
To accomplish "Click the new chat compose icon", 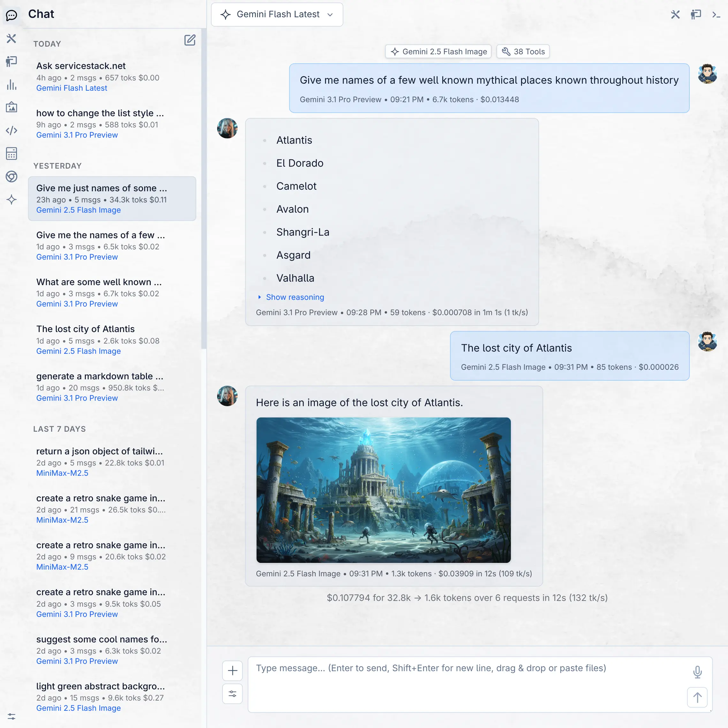I will tap(190, 40).
